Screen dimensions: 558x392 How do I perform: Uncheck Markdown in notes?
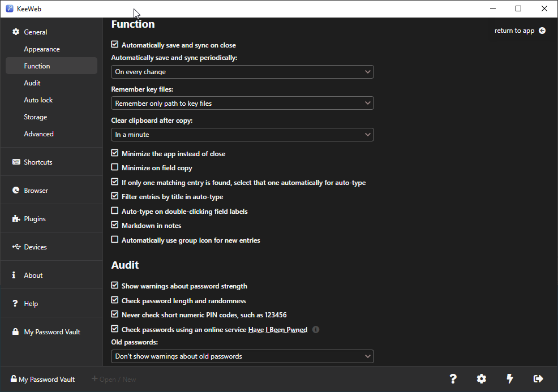(x=114, y=225)
